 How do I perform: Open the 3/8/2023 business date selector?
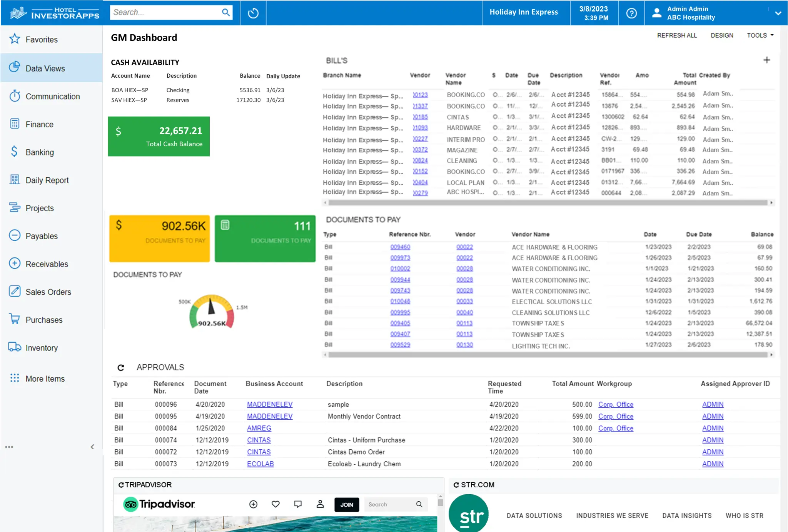(x=594, y=13)
